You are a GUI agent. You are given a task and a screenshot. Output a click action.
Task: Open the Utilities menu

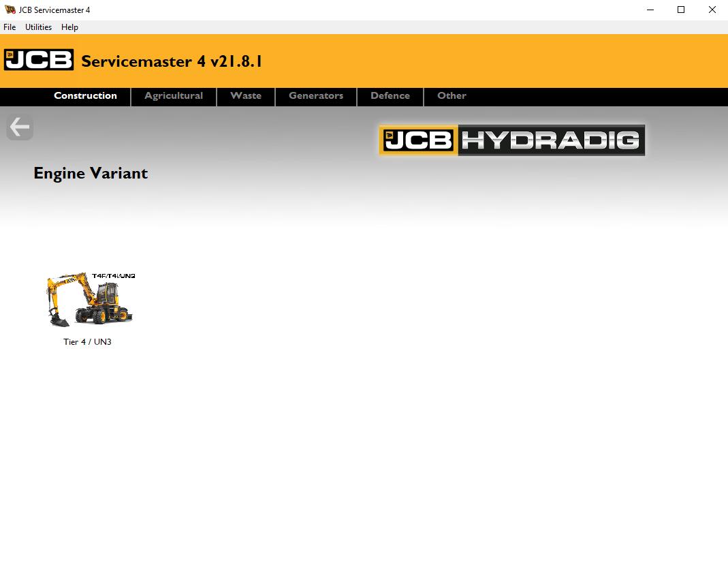click(x=39, y=27)
